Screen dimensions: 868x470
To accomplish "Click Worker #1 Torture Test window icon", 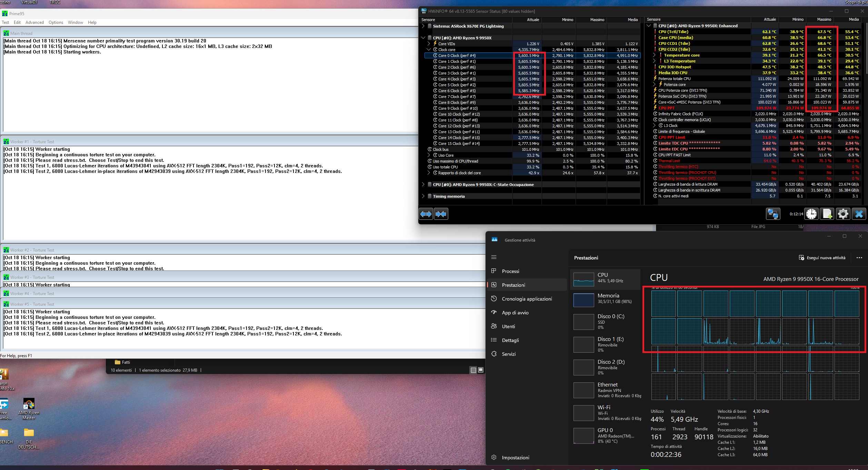I will 6,142.
